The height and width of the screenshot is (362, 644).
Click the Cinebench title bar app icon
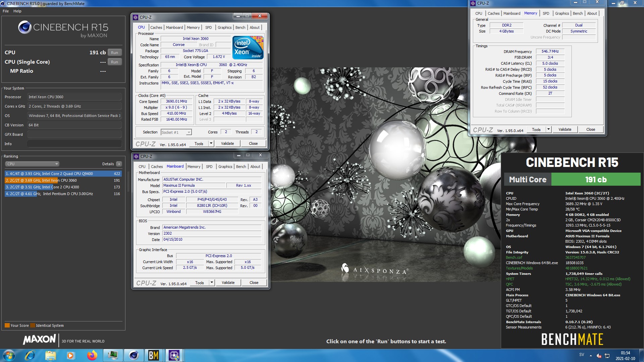tap(3, 3)
